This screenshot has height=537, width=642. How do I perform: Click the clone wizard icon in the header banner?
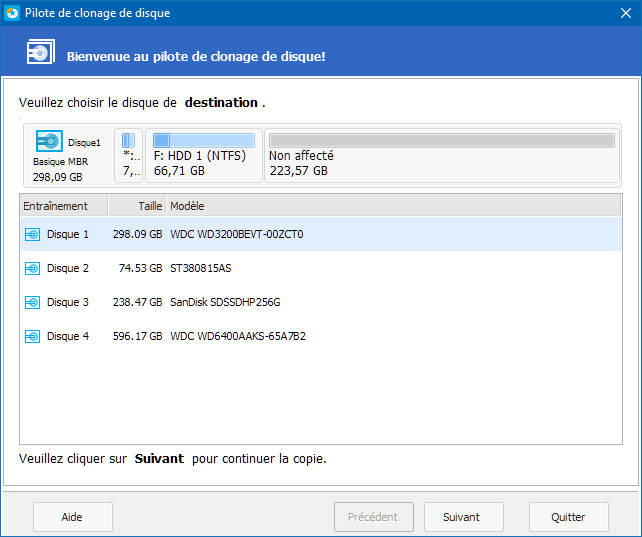(41, 52)
